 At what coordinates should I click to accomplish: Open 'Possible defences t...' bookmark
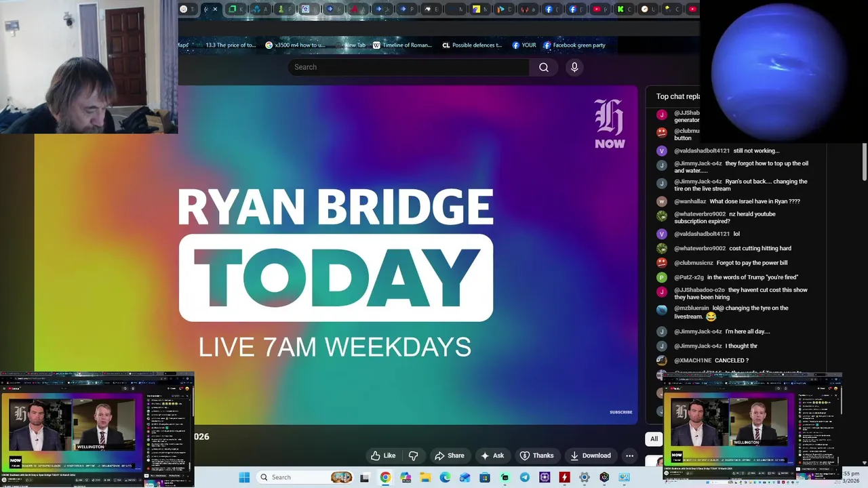tap(472, 45)
